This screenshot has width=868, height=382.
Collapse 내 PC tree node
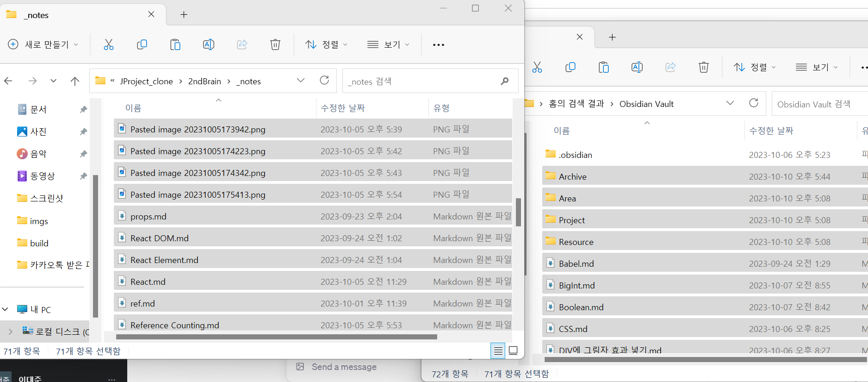coord(6,309)
